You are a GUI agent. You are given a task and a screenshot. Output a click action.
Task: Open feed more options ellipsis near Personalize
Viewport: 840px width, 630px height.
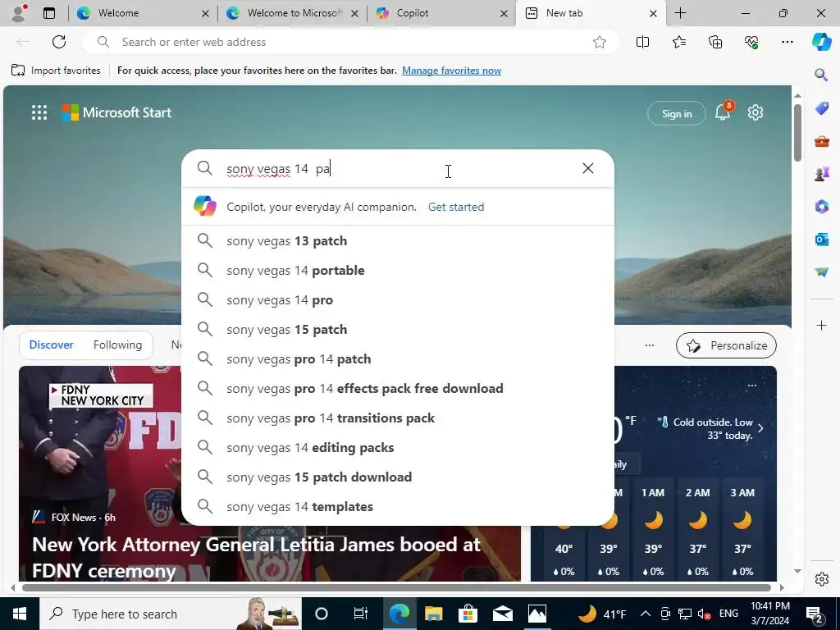pyautogui.click(x=650, y=345)
